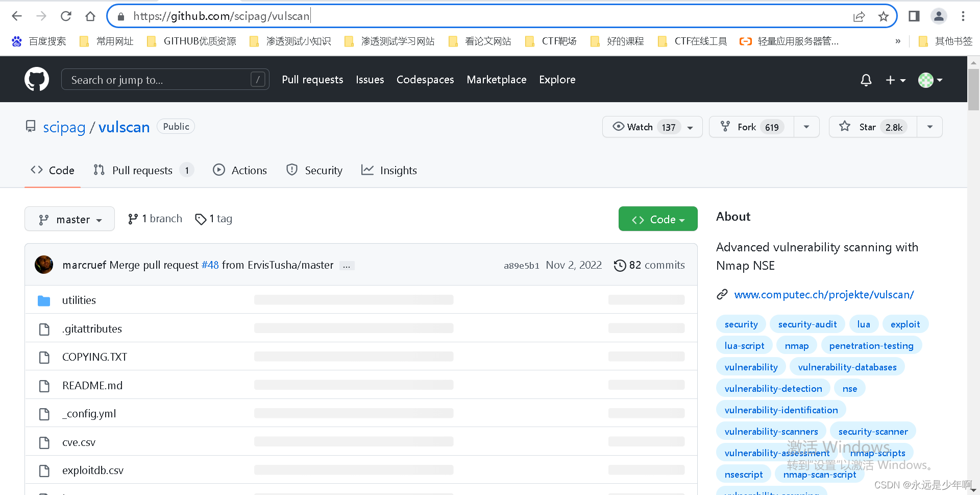Open the 轻量应用服务器管 bookmark

[x=789, y=41]
